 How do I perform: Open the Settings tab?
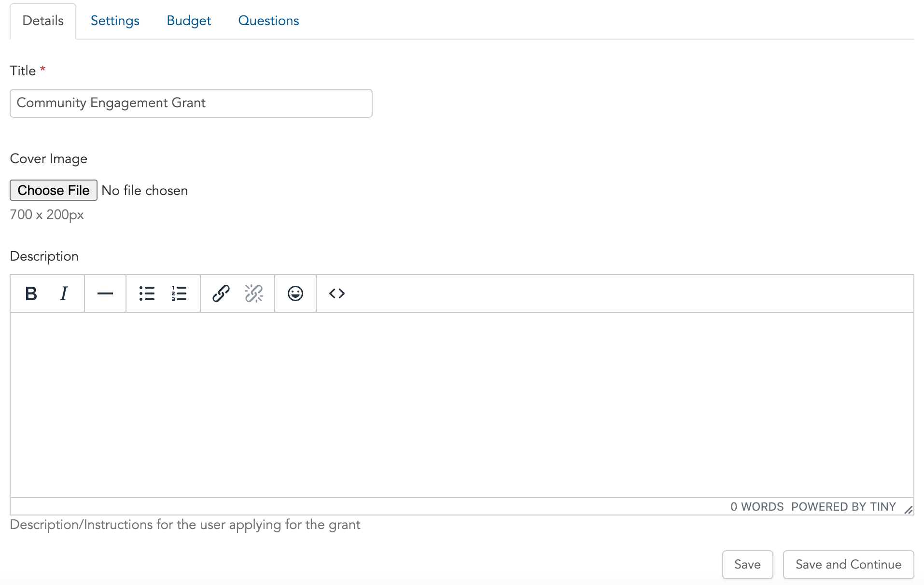pyautogui.click(x=115, y=21)
